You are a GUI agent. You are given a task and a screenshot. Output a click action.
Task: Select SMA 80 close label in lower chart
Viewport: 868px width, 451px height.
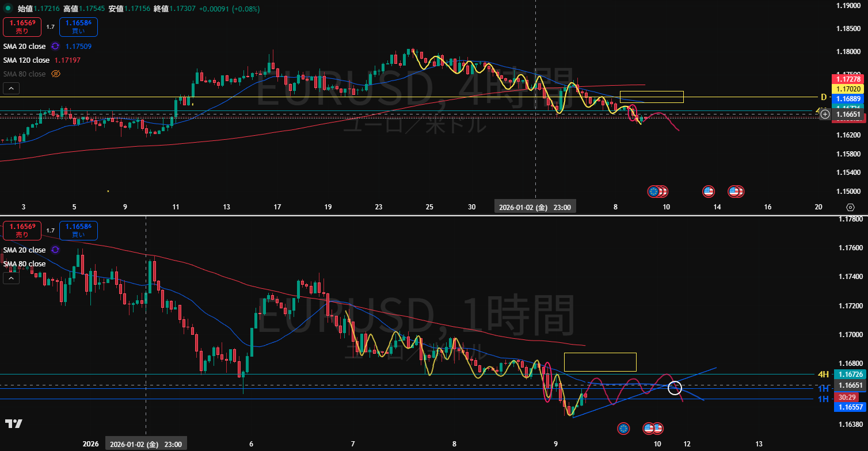coord(24,264)
